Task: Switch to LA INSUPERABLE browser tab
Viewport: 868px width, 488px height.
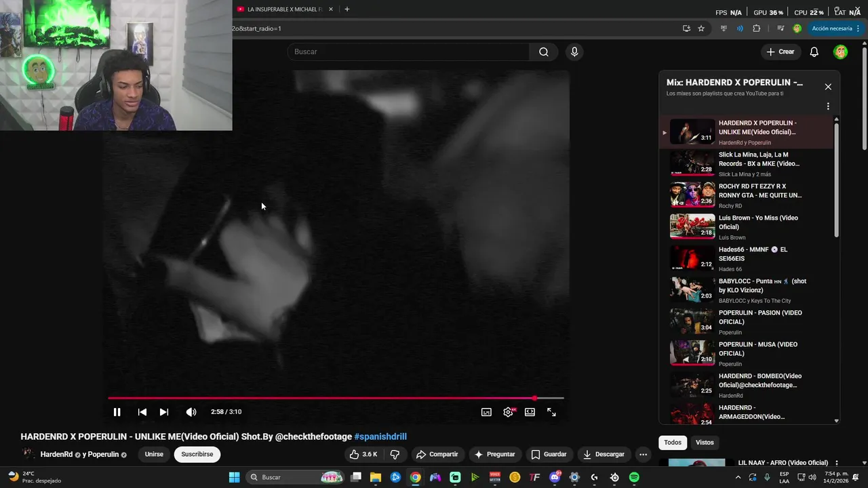Action: coord(284,9)
